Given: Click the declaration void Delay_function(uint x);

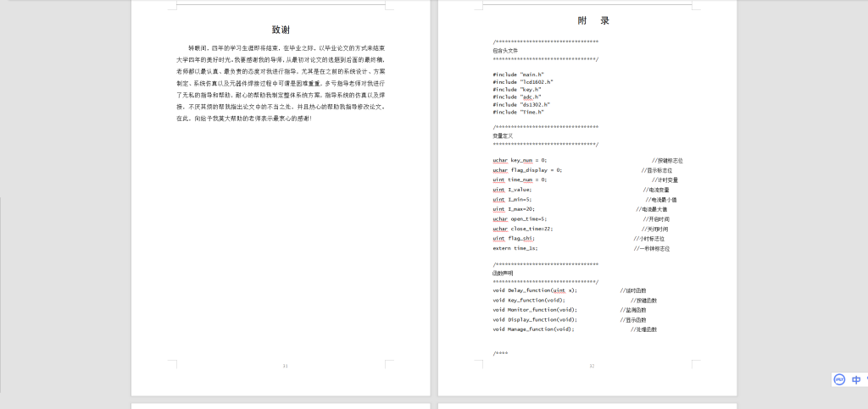Looking at the screenshot, I should [536, 290].
